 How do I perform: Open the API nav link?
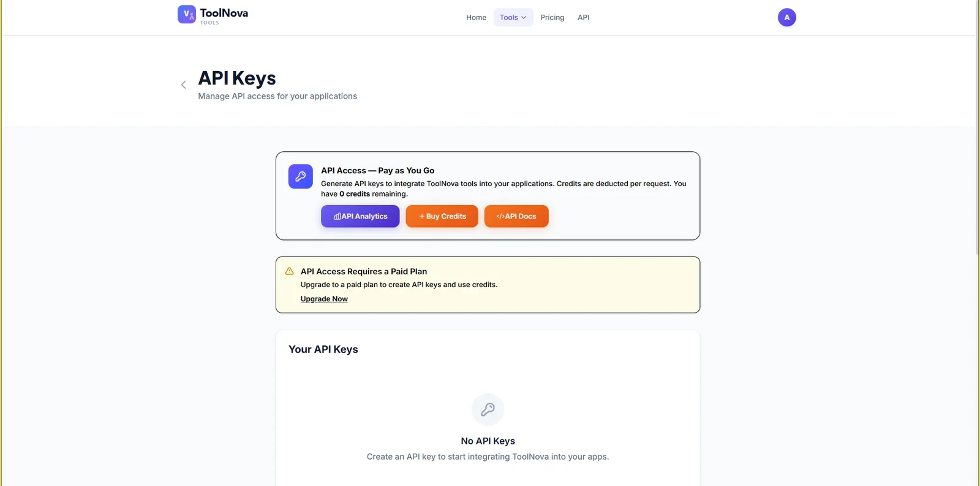[x=584, y=18]
